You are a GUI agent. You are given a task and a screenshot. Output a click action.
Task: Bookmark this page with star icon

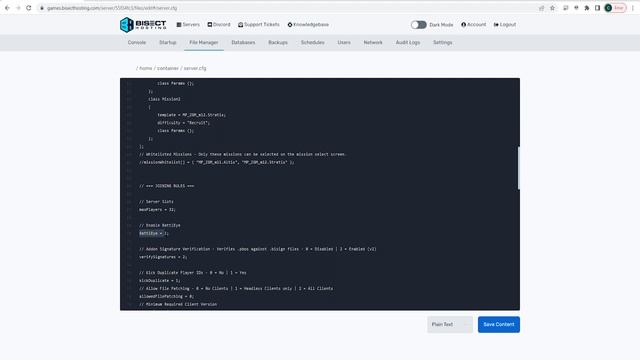point(552,8)
